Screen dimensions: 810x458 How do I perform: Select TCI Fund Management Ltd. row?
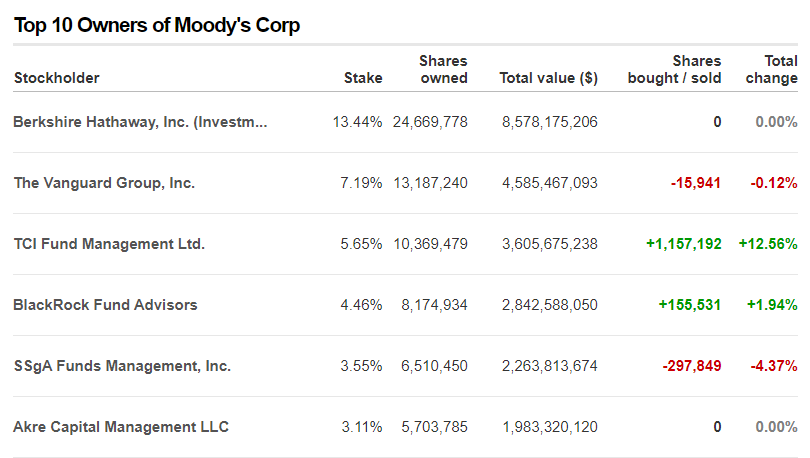[109, 244]
